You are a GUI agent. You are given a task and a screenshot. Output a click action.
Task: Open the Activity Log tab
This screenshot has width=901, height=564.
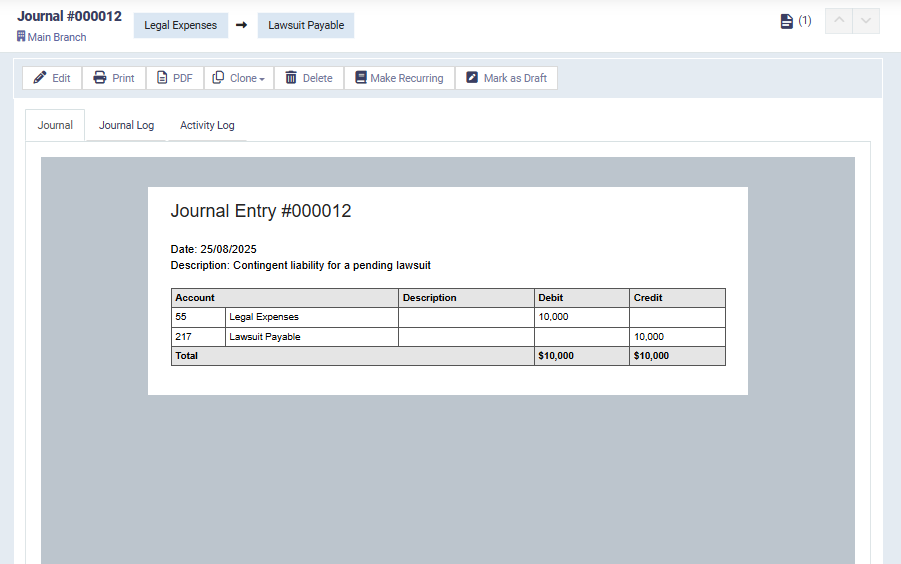coord(207,125)
